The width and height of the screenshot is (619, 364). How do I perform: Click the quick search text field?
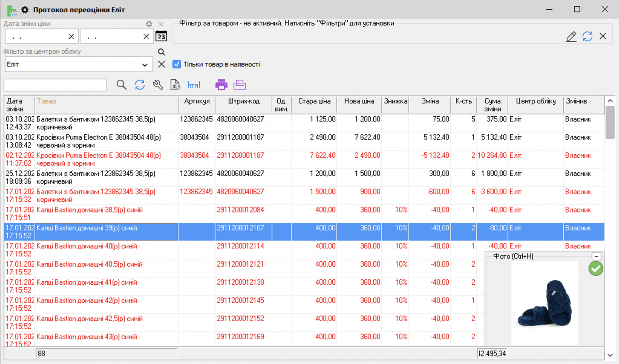55,85
